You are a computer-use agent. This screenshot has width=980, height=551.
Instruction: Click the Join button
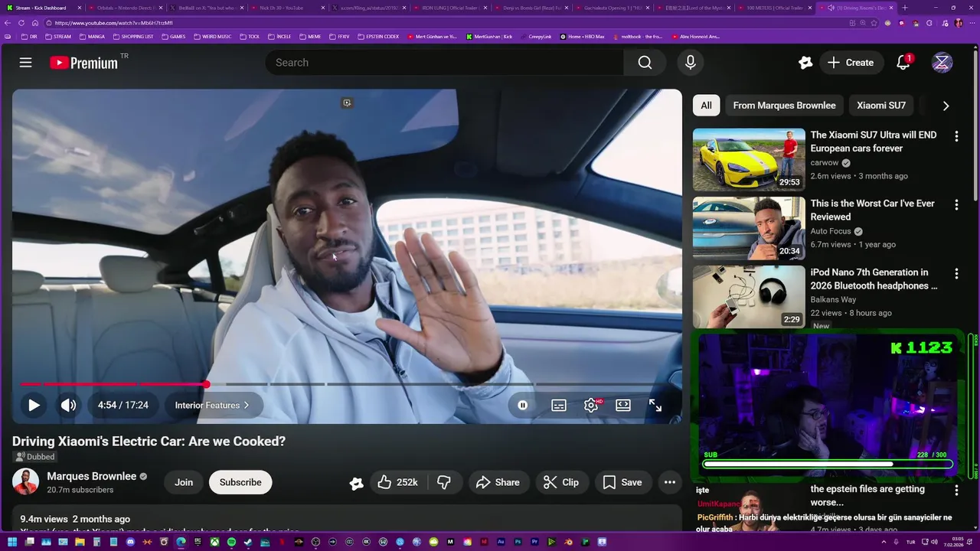(x=184, y=482)
